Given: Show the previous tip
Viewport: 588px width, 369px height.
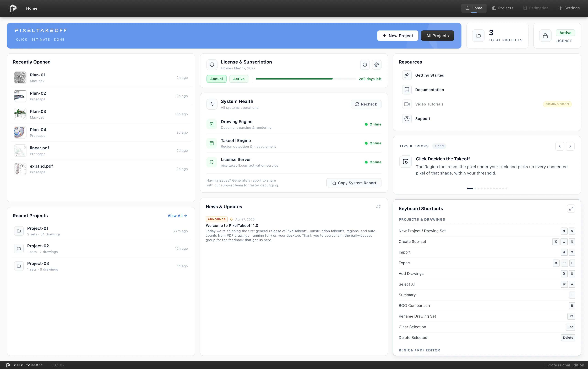Looking at the screenshot, I should coord(560,146).
